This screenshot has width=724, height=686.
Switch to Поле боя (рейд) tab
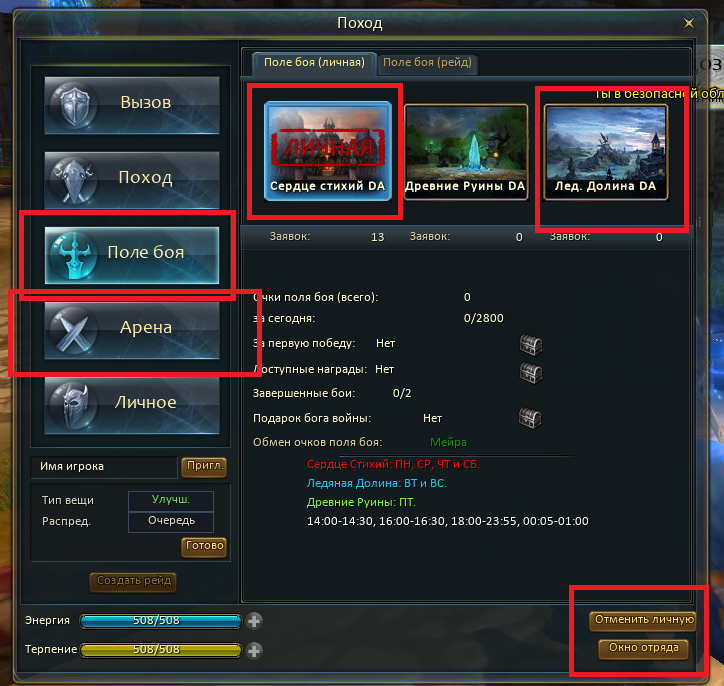pyautogui.click(x=427, y=63)
